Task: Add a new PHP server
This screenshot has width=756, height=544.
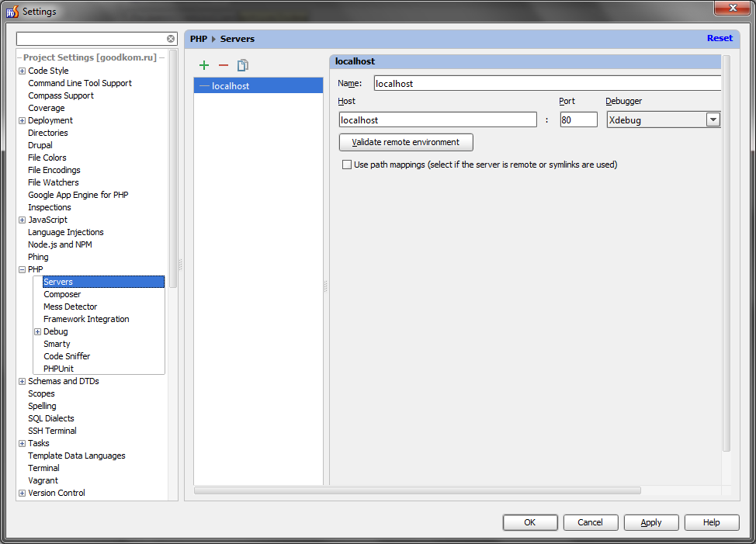Action: pos(204,65)
